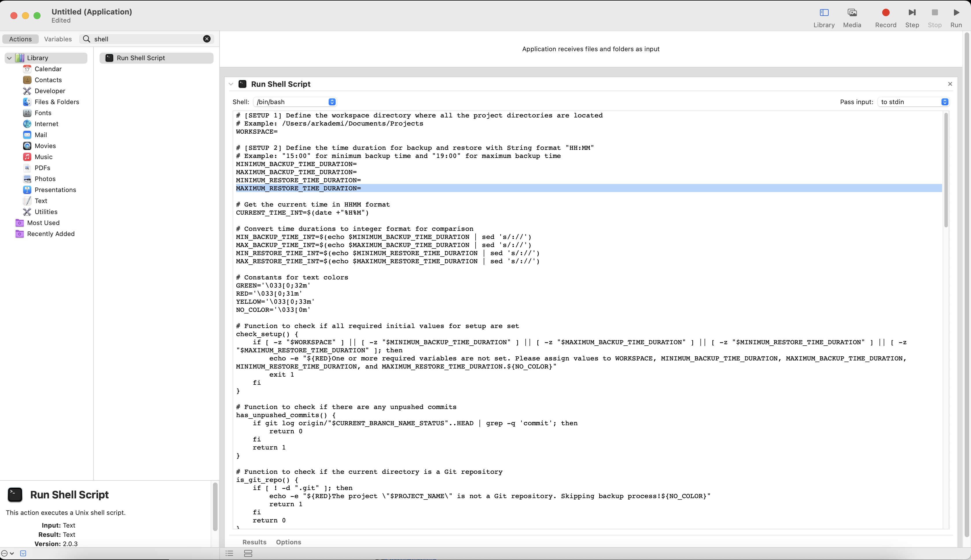Select the Presentations category icon
The width and height of the screenshot is (971, 560).
coord(27,190)
